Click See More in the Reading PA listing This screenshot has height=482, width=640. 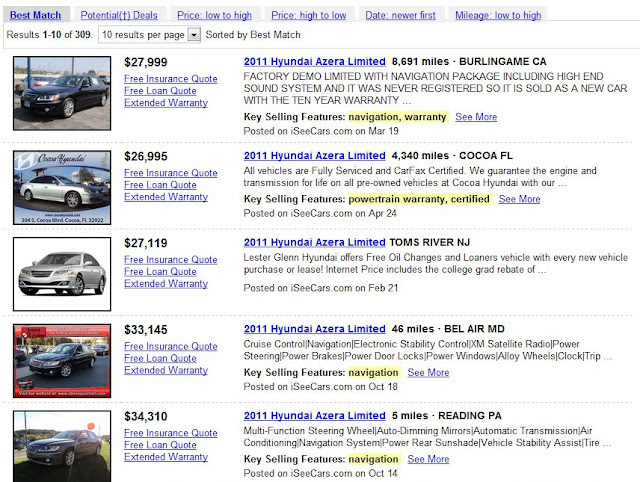[x=429, y=459]
